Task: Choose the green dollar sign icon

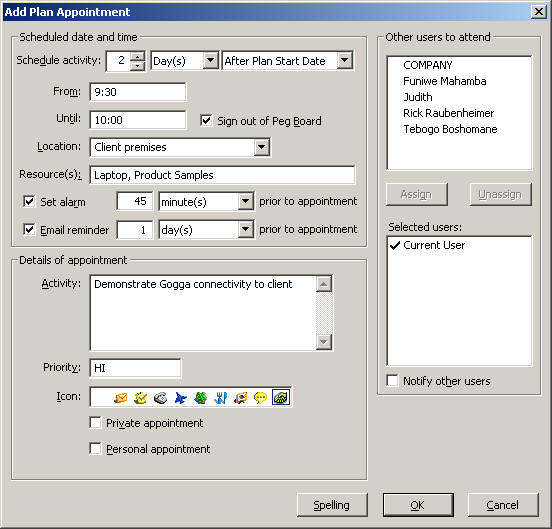Action: coord(201,398)
